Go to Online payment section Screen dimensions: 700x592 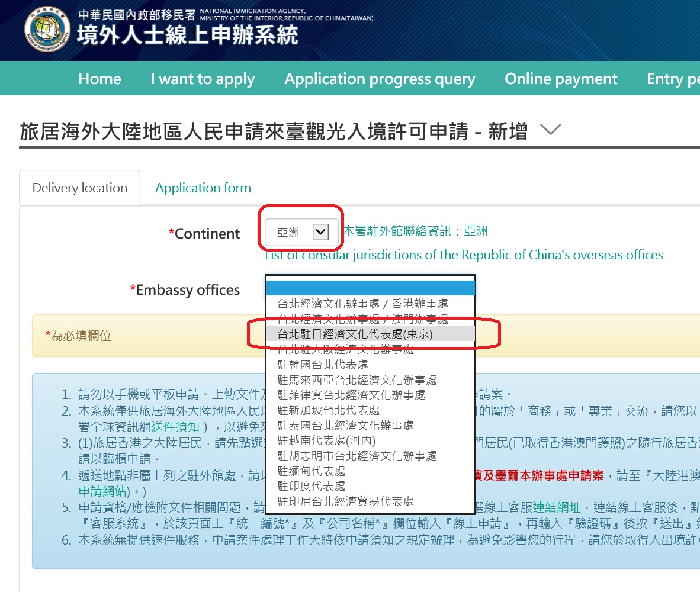tap(560, 78)
